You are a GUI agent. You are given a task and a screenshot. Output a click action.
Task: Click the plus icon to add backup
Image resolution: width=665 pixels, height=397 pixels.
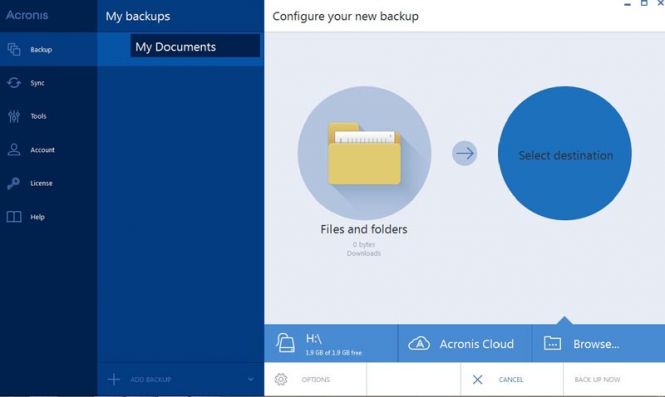point(113,379)
